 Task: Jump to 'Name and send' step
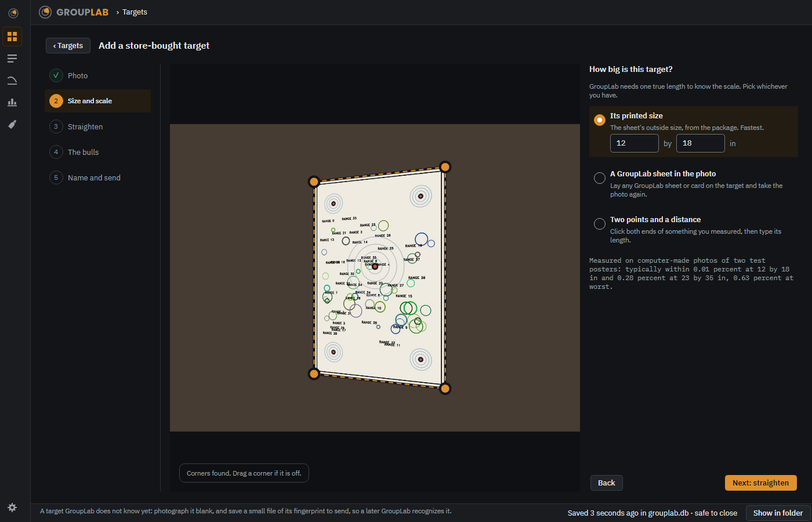coord(97,177)
